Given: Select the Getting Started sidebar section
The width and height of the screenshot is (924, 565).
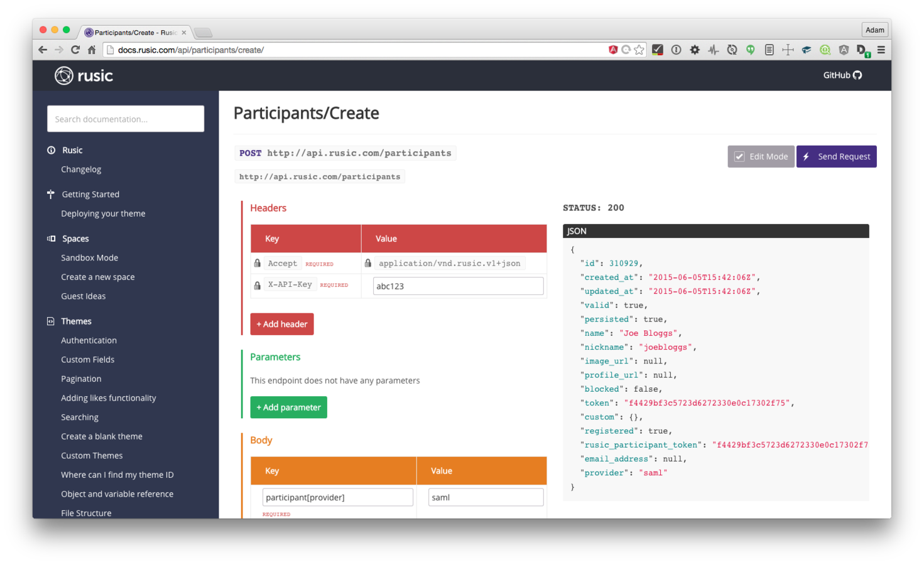Looking at the screenshot, I should [x=90, y=195].
